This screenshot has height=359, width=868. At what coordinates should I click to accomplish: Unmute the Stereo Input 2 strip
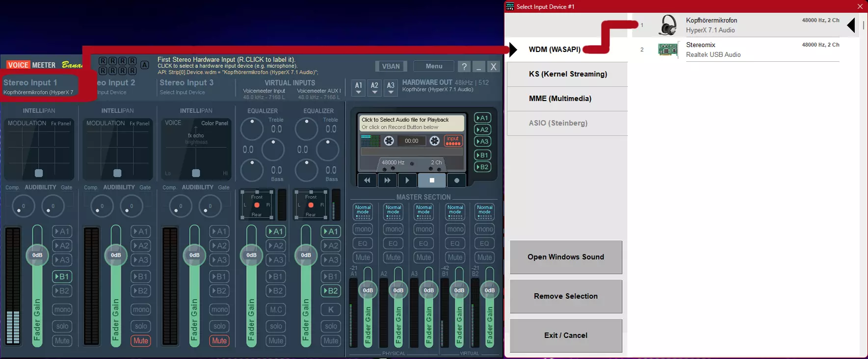pyautogui.click(x=141, y=341)
